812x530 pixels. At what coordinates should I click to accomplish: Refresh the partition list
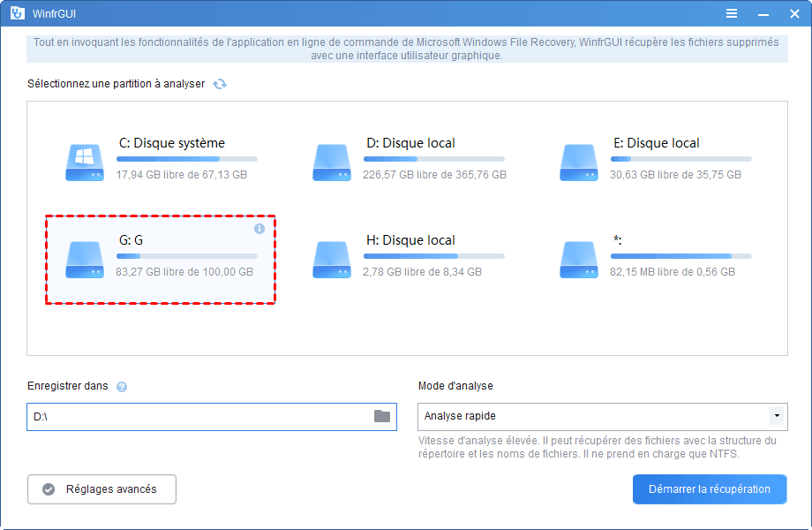[x=220, y=84]
